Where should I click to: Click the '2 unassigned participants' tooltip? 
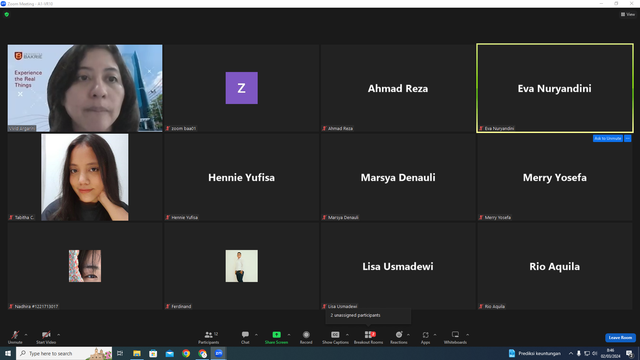tap(368, 316)
